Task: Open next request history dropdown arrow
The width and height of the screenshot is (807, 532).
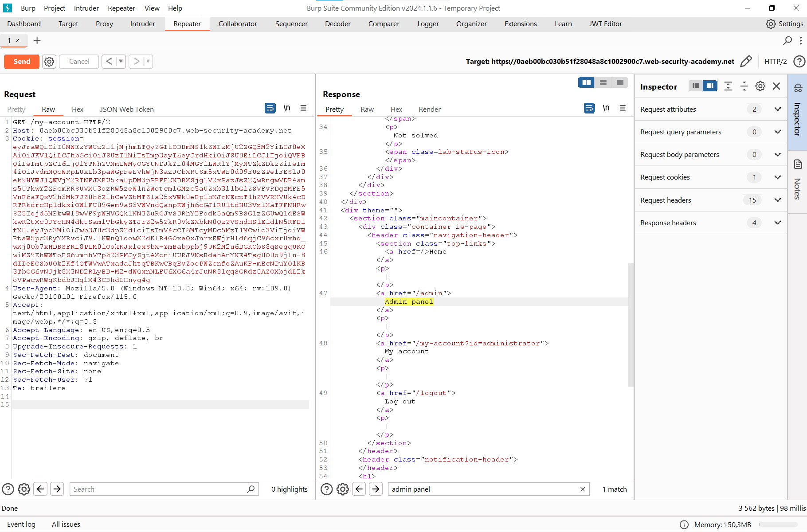Action: pos(149,62)
